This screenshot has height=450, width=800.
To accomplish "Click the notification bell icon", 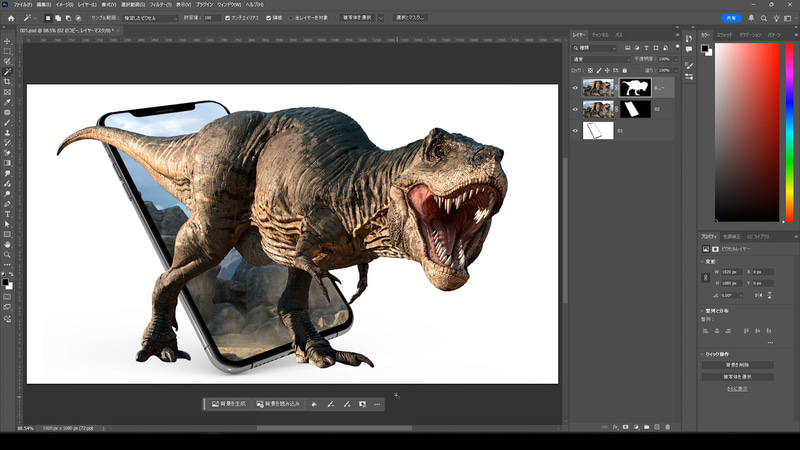I will [x=752, y=18].
